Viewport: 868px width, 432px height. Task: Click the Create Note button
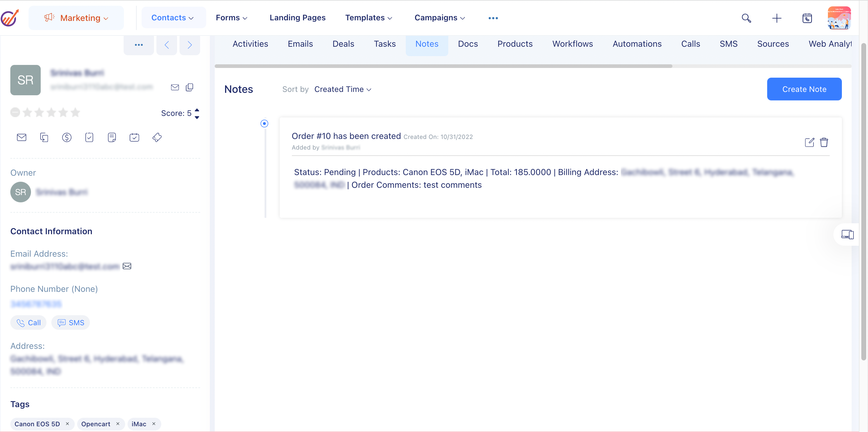click(804, 89)
